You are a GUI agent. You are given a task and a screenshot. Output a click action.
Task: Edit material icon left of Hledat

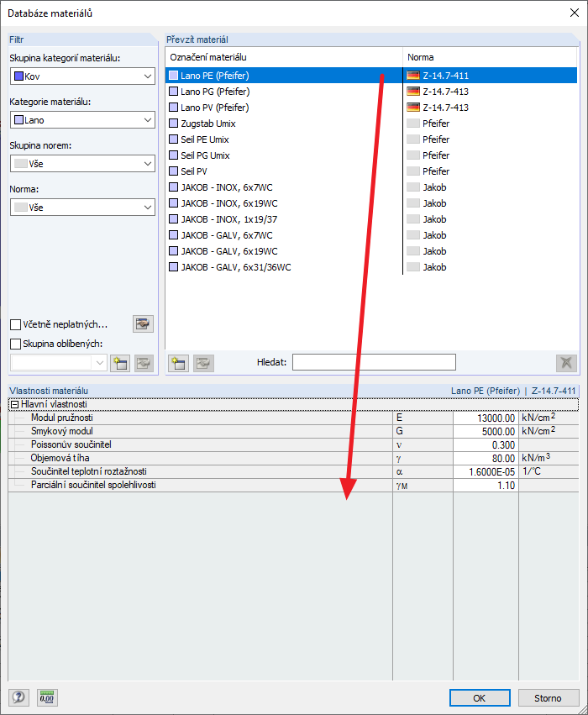[x=203, y=364]
